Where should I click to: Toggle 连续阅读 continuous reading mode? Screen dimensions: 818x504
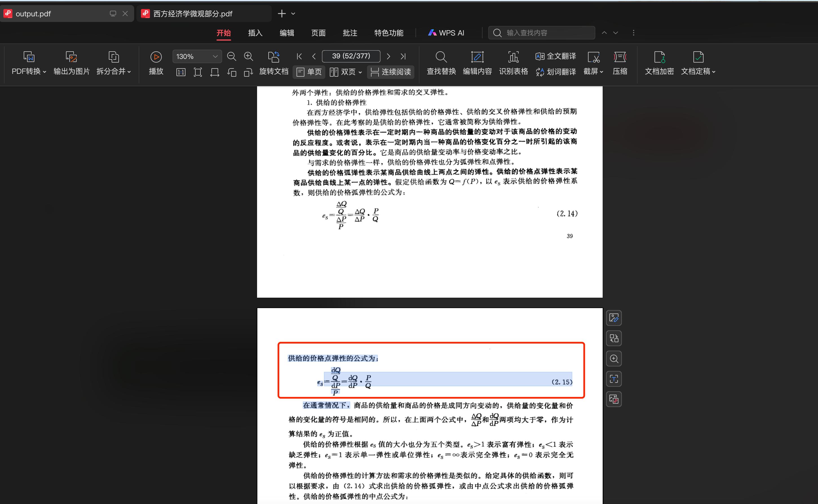click(x=391, y=72)
